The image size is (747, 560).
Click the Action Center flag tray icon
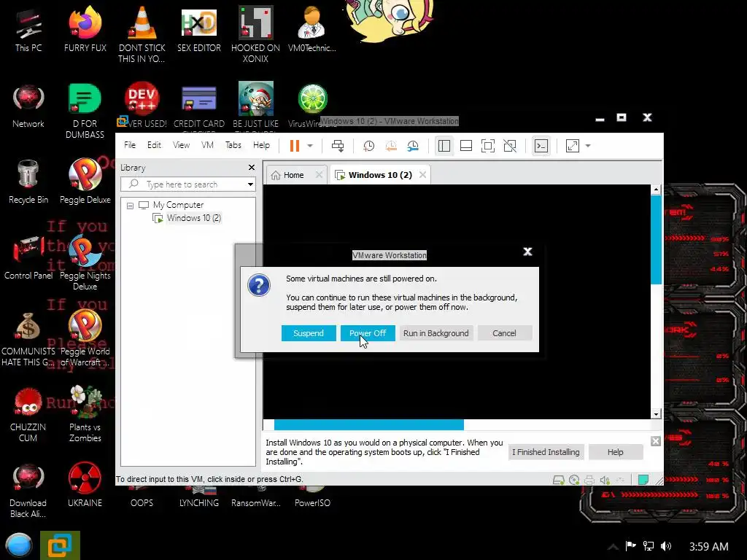[x=631, y=545]
